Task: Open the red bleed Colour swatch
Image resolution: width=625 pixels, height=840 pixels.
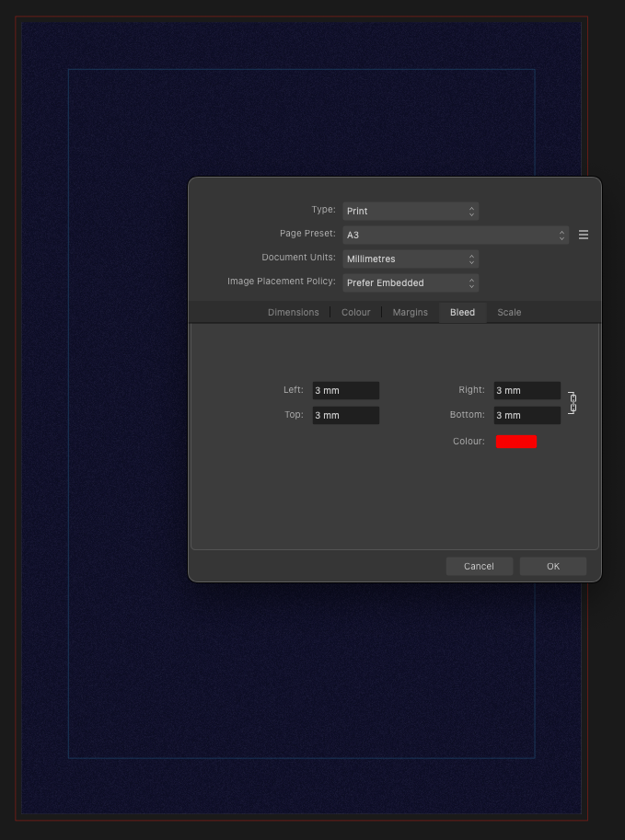Action: [515, 442]
